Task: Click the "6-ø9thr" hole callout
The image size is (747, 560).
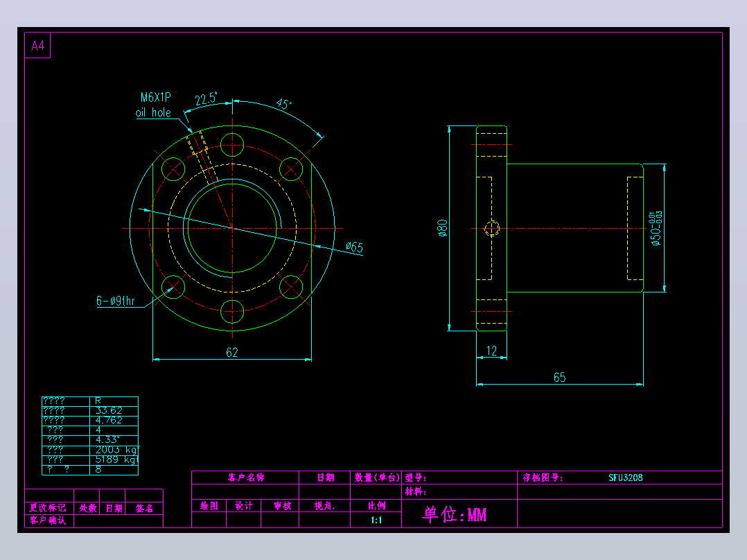Action: tap(116, 301)
